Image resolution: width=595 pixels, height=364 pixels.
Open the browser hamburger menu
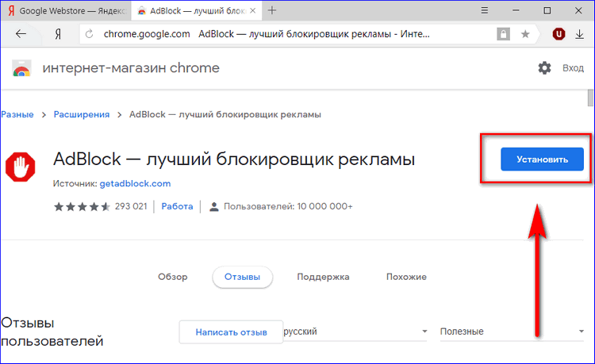tap(485, 10)
